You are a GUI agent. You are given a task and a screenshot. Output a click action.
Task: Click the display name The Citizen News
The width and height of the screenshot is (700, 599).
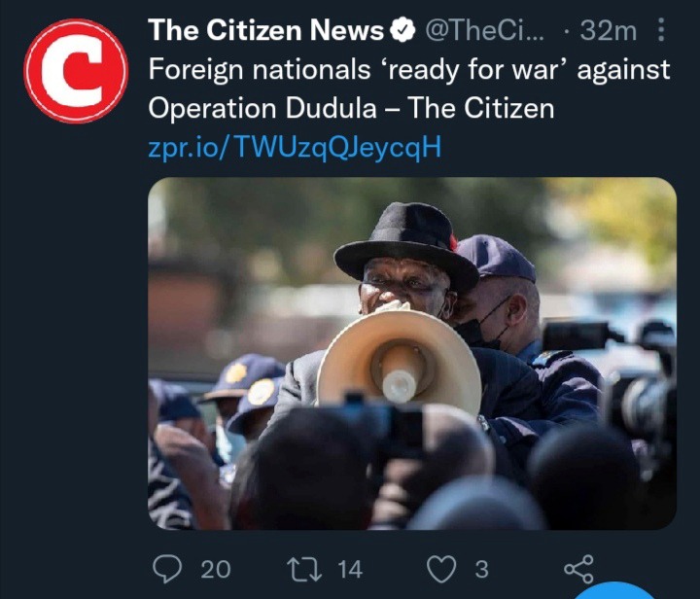coord(265,30)
